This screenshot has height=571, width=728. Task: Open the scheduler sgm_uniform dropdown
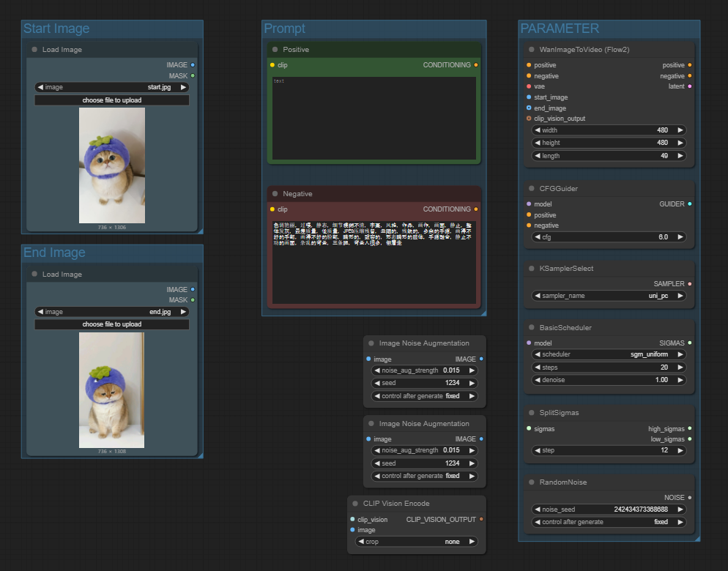pos(609,354)
